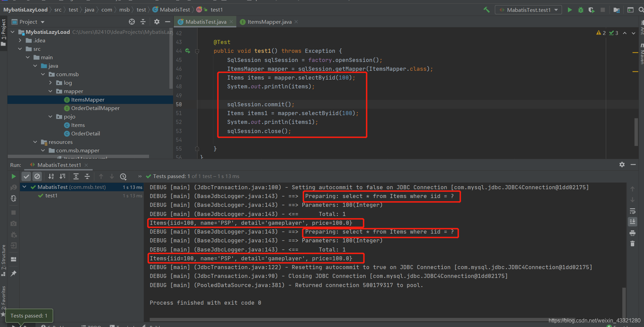Sort test results by duration
Screen dimensions: 644x327
click(63, 176)
